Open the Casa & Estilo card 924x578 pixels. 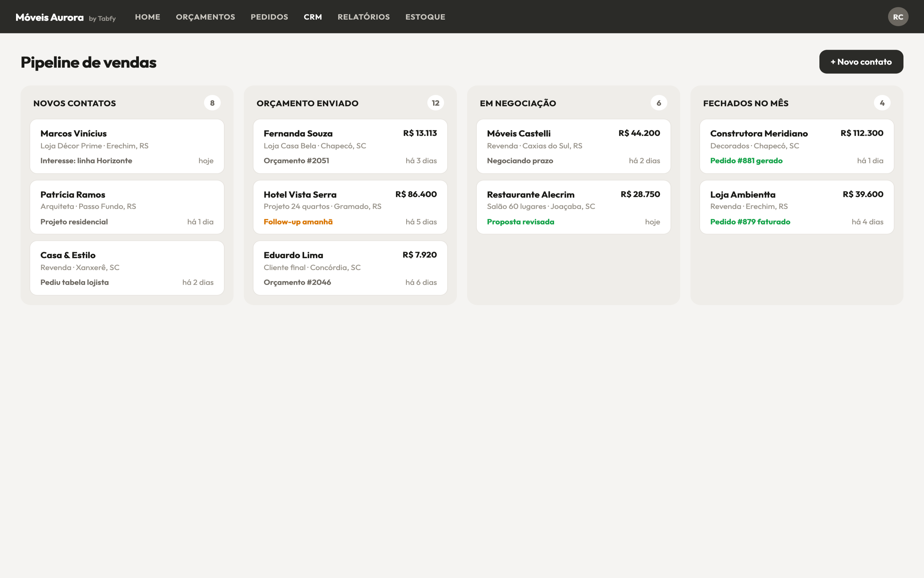[x=127, y=268]
